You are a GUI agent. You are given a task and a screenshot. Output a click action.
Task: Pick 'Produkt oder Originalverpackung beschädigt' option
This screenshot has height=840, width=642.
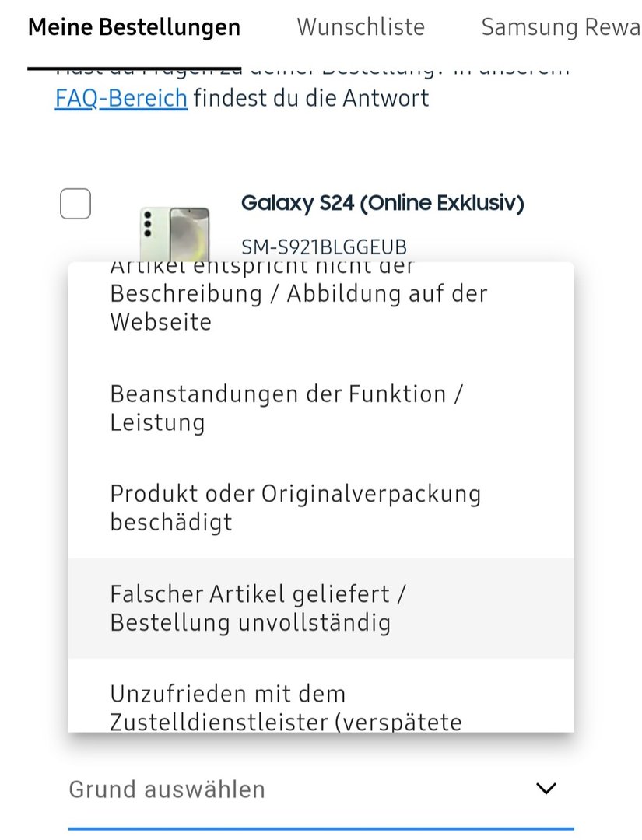pyautogui.click(x=295, y=507)
